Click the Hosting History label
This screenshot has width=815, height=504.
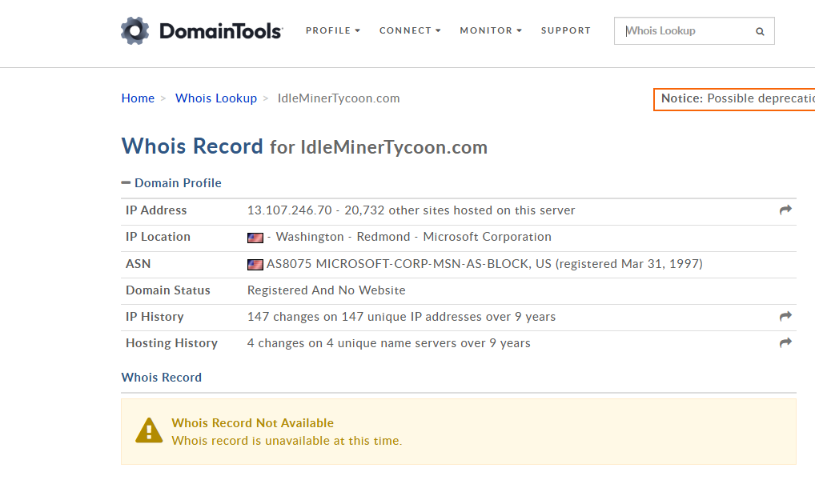pos(171,343)
